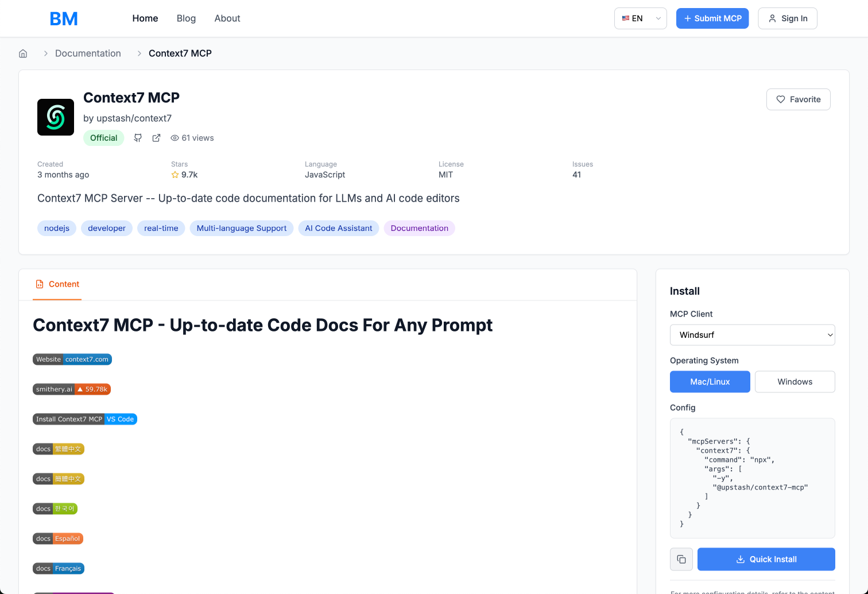Click the JavaScript language value
868x594 pixels.
(x=325, y=175)
